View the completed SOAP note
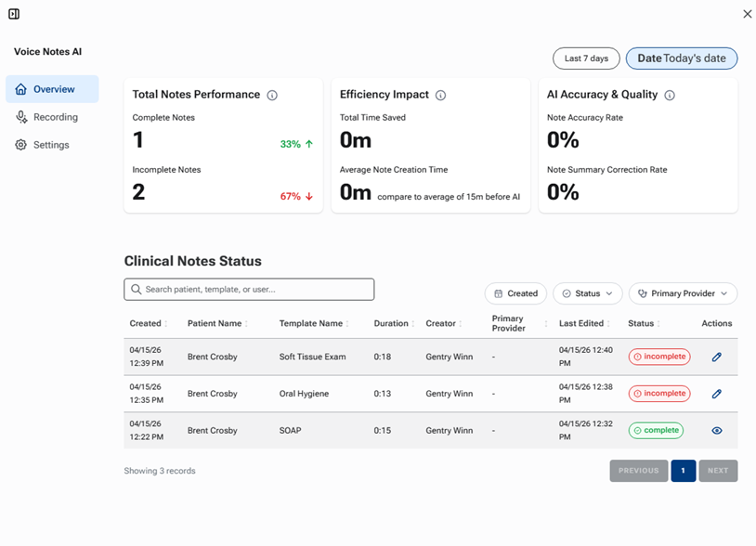Image resolution: width=756 pixels, height=546 pixels. tap(716, 431)
